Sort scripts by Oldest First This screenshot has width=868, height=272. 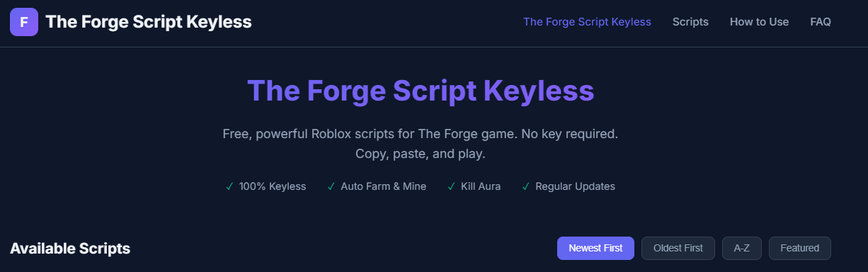coord(678,248)
